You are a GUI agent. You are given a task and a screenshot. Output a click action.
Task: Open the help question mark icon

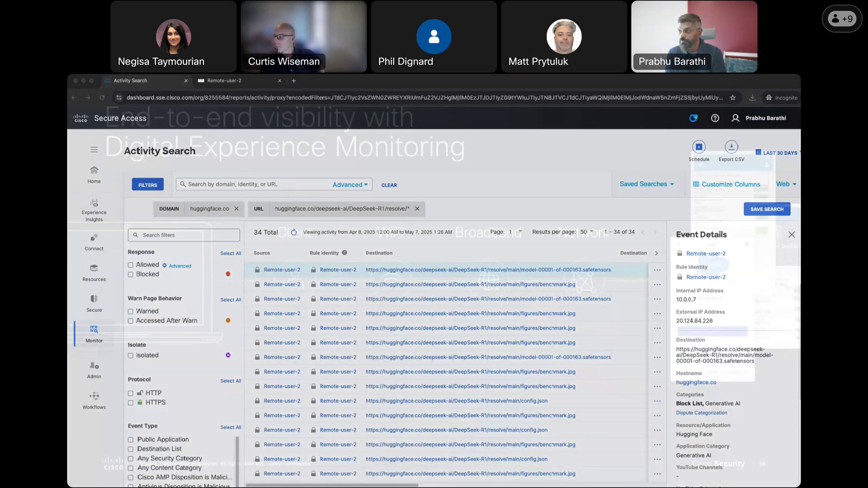pos(715,118)
